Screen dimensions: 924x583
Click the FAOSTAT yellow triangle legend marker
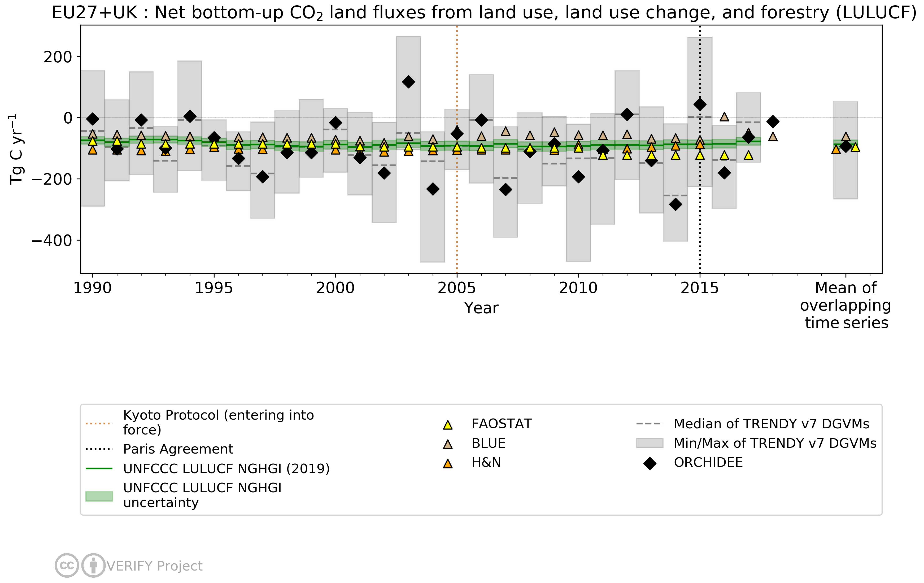click(x=447, y=425)
